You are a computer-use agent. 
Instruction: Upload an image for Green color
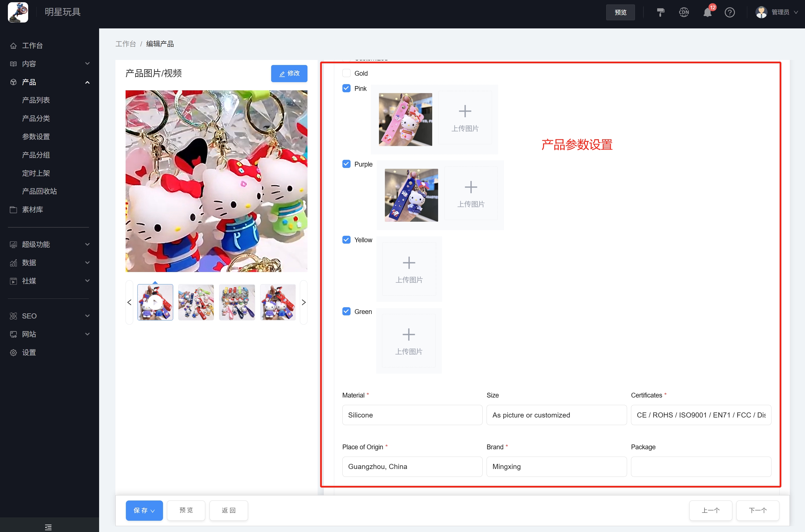click(x=409, y=341)
